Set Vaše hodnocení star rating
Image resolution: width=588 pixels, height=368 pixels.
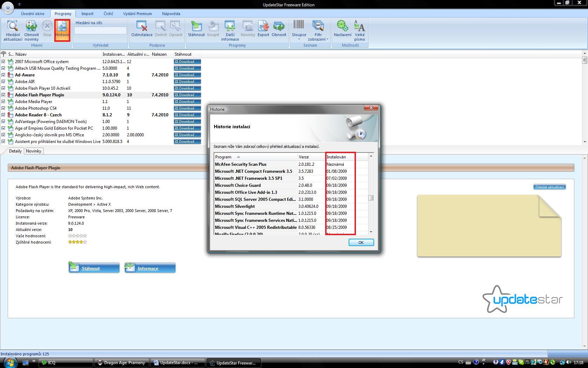pyautogui.click(x=77, y=236)
